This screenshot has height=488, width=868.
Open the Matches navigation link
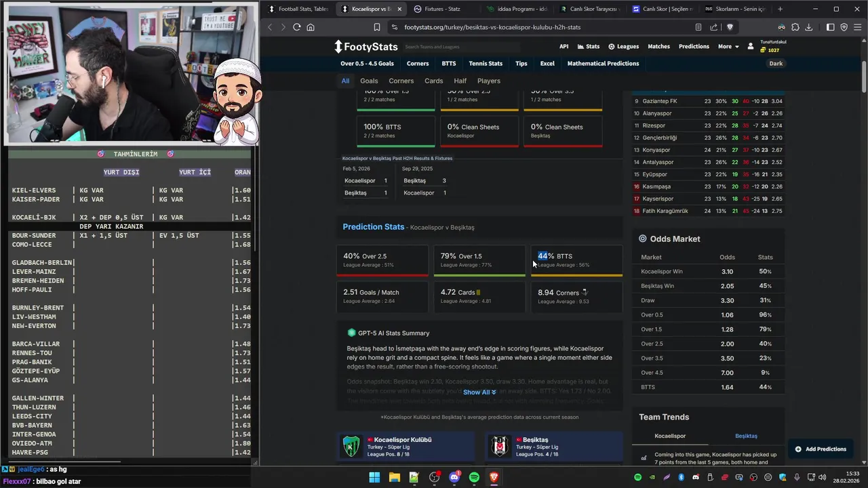pos(658,46)
